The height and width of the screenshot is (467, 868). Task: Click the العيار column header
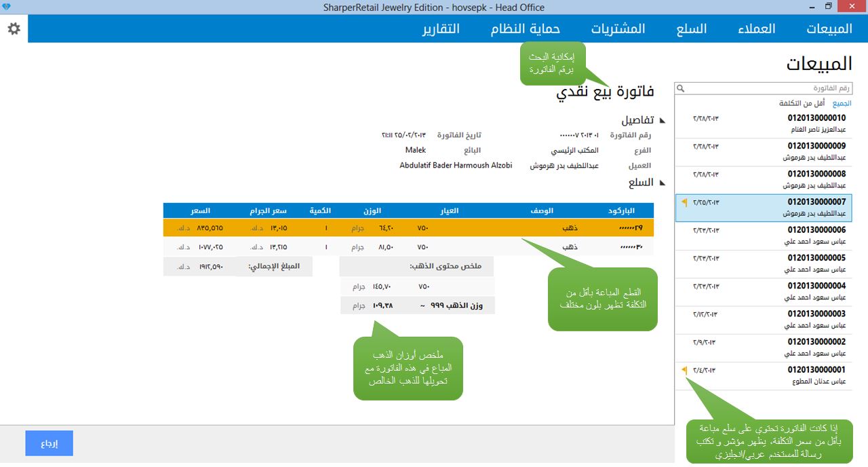pos(449,210)
